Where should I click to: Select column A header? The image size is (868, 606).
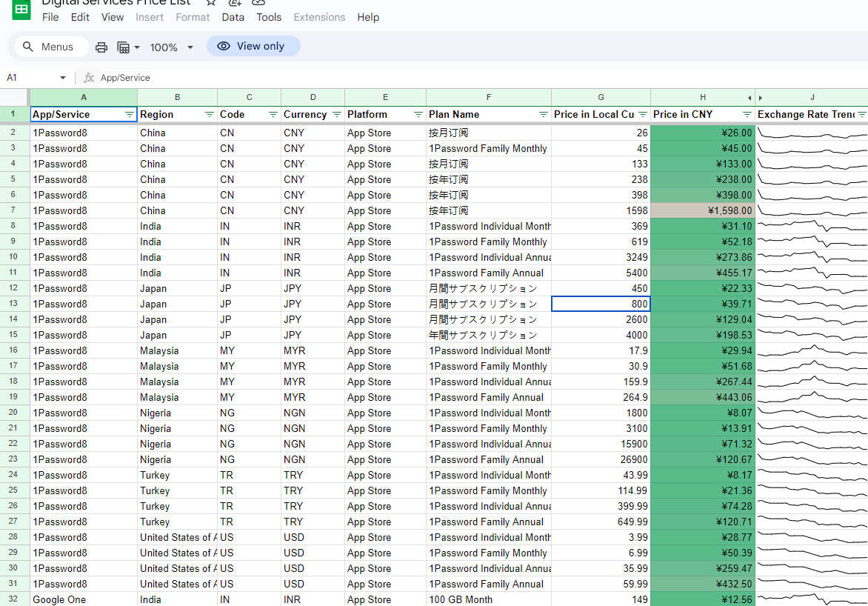point(84,97)
